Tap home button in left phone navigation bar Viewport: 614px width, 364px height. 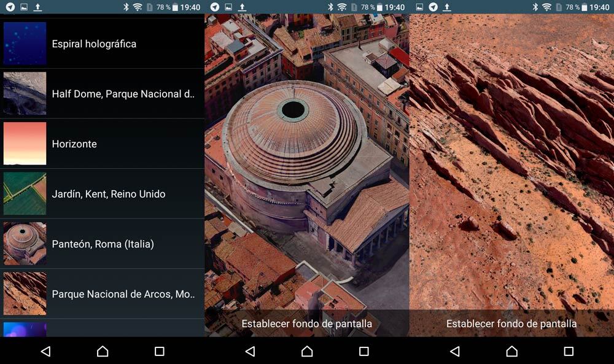[x=103, y=351]
